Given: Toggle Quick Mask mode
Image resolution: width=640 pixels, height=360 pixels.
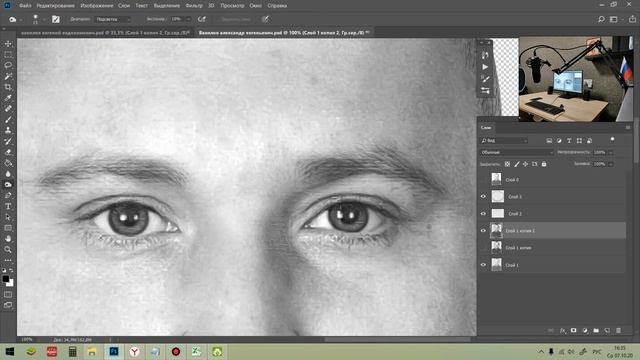Looking at the screenshot, I should pos(8,294).
